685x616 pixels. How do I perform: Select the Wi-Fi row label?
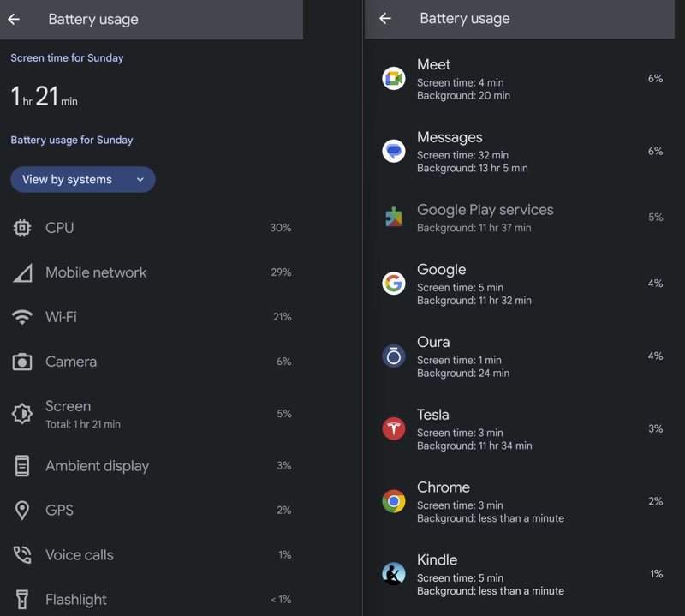(61, 317)
